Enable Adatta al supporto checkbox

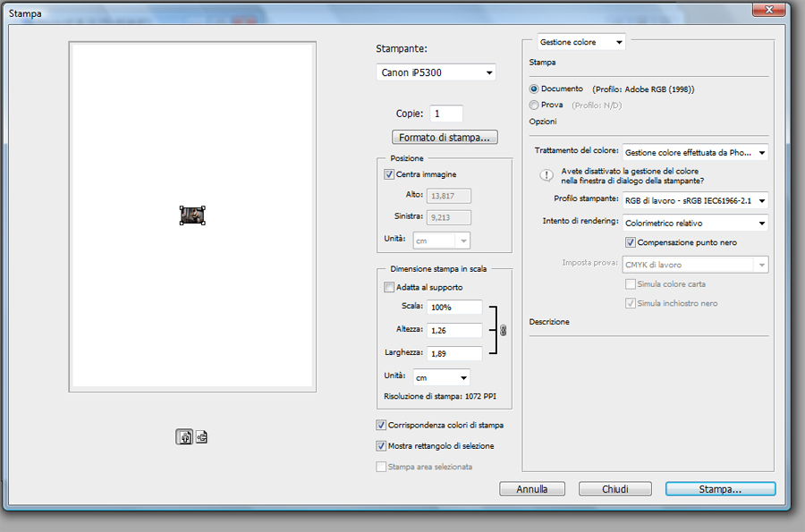[388, 287]
